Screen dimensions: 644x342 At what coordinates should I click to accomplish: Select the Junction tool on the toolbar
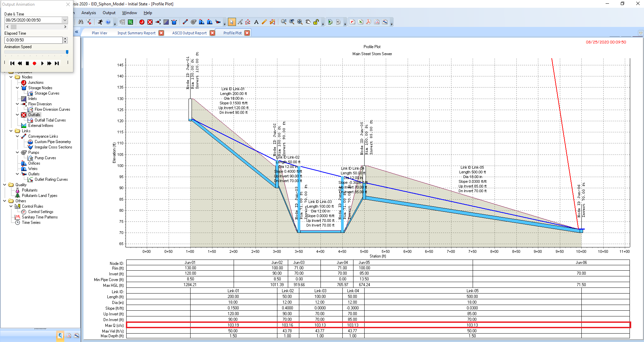(x=142, y=22)
